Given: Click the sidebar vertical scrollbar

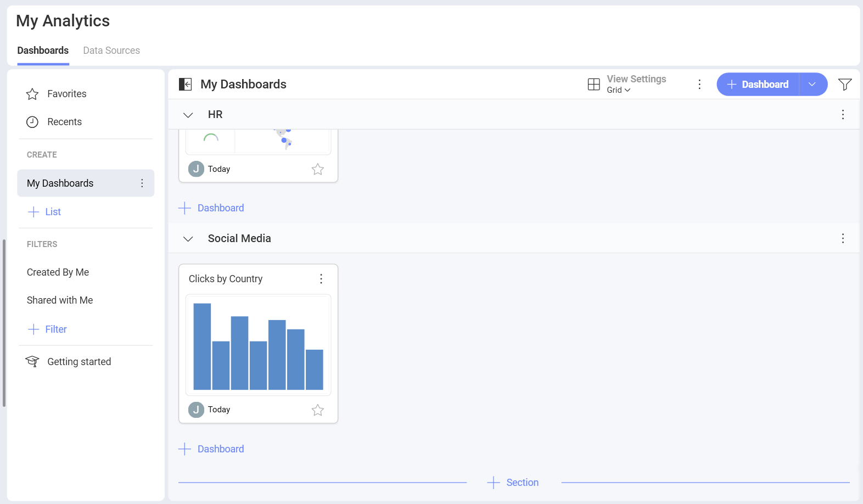Looking at the screenshot, I should click(x=4, y=323).
